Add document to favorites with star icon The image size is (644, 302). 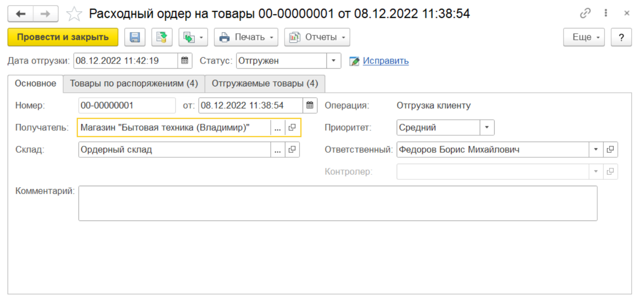(x=74, y=14)
